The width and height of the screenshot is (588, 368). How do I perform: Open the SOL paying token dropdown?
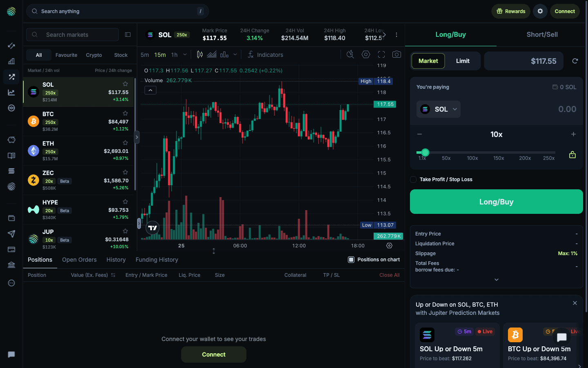point(439,109)
